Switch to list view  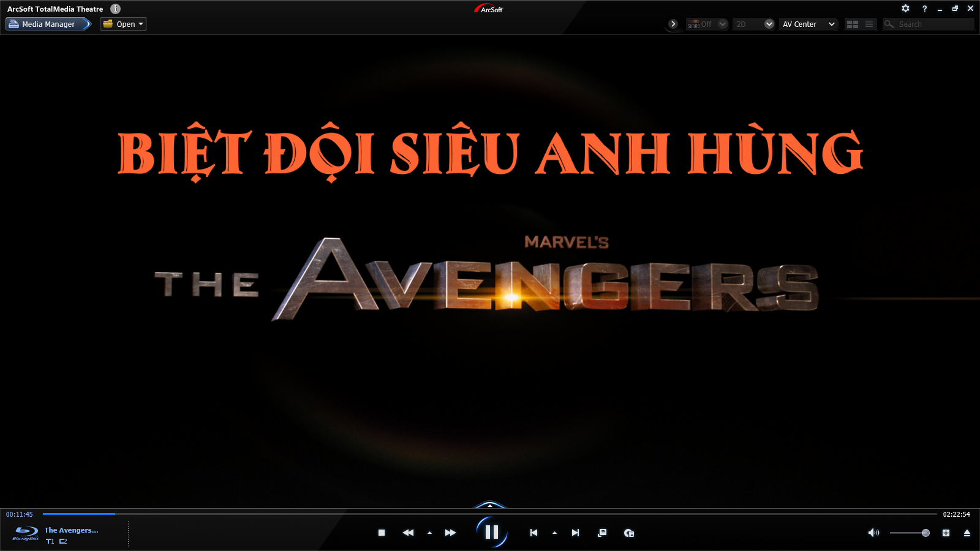point(869,24)
